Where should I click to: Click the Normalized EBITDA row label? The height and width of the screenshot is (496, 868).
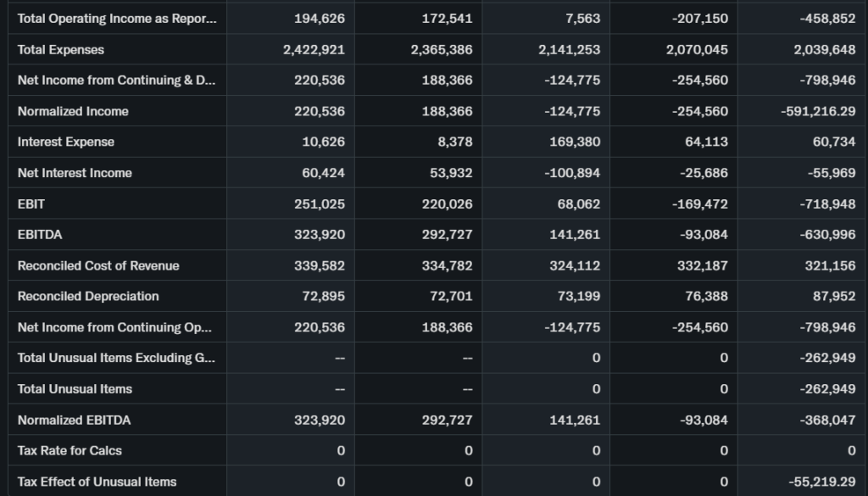coord(74,420)
